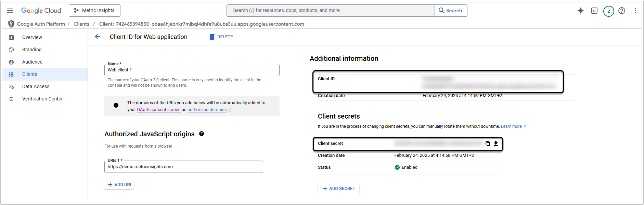Screen dimensions: 644x205
Task: Open the main navigation hamburger menu
Action: [10, 11]
